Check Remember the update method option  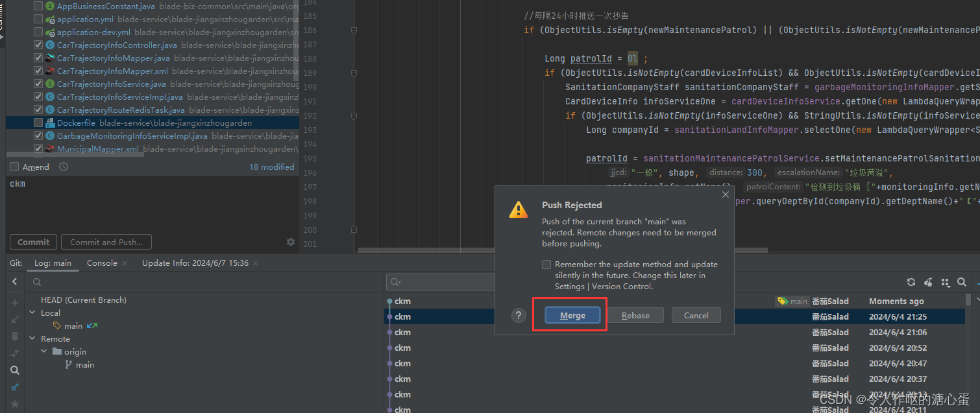(x=546, y=264)
